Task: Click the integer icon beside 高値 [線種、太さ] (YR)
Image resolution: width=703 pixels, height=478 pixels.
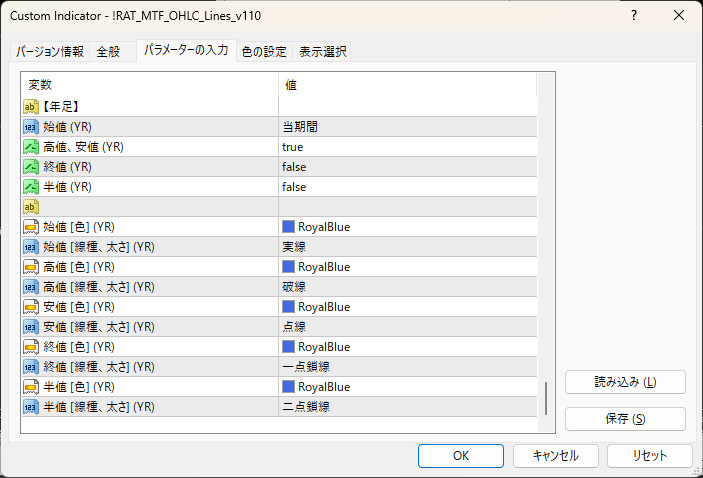Action: tap(31, 287)
